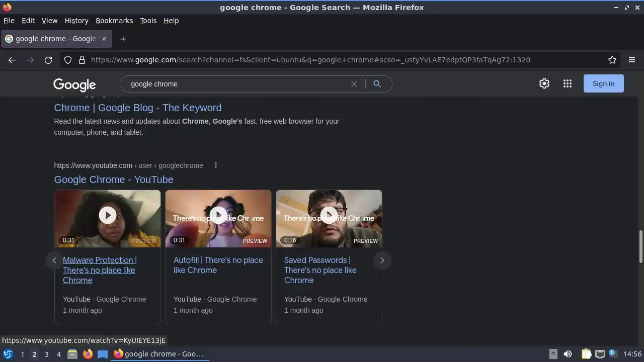644x362 pixels.
Task: Show previous videos in the carousel
Action: click(54, 260)
